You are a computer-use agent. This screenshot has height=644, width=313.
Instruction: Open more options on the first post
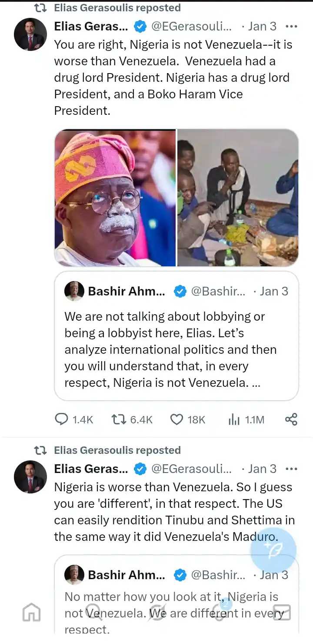291,26
